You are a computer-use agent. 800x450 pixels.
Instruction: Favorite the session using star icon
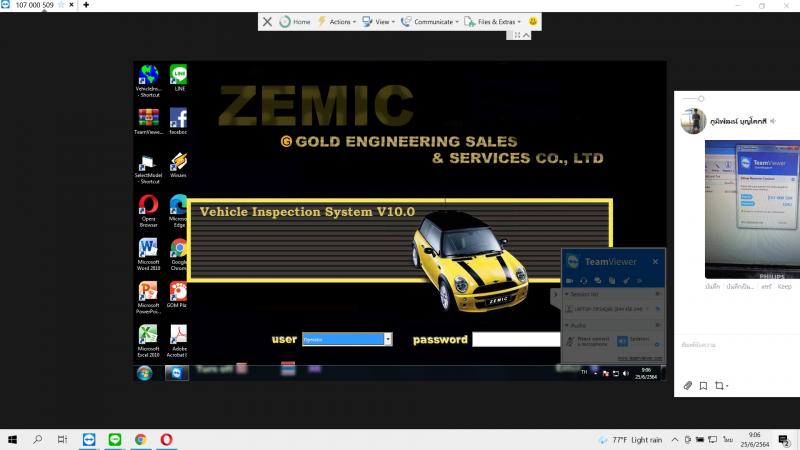[x=61, y=5]
